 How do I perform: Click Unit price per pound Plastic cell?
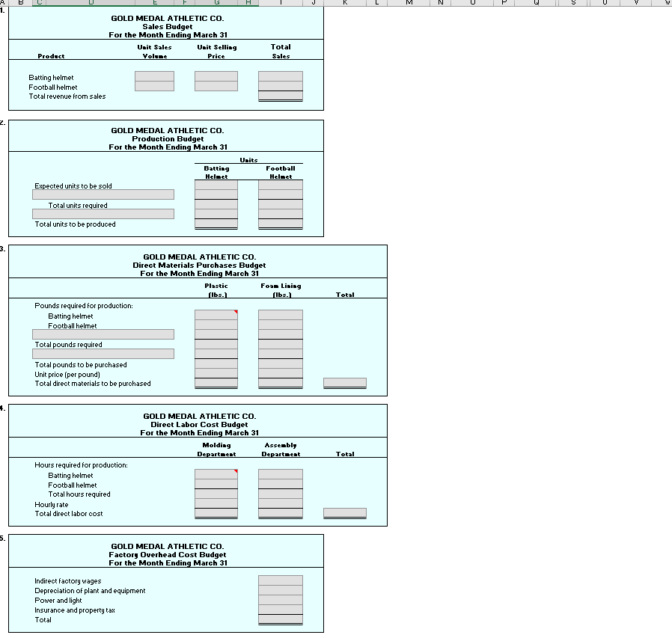coord(216,373)
